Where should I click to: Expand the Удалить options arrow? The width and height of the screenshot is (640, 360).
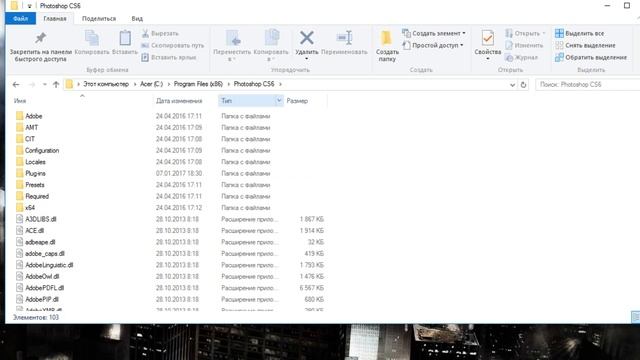pyautogui.click(x=307, y=59)
